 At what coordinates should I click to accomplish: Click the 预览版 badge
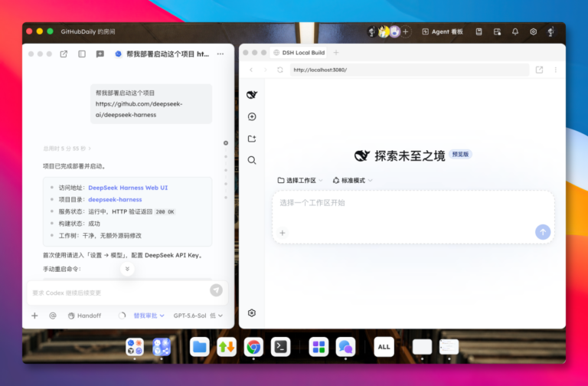pos(460,154)
